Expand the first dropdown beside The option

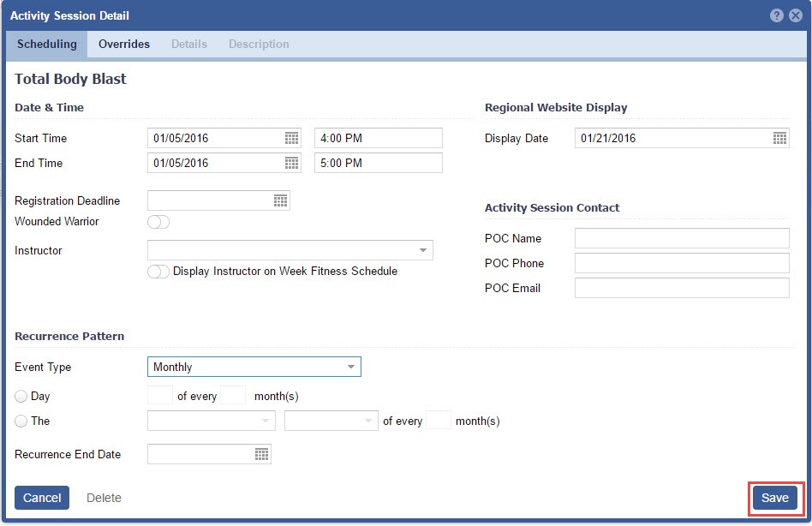point(264,421)
